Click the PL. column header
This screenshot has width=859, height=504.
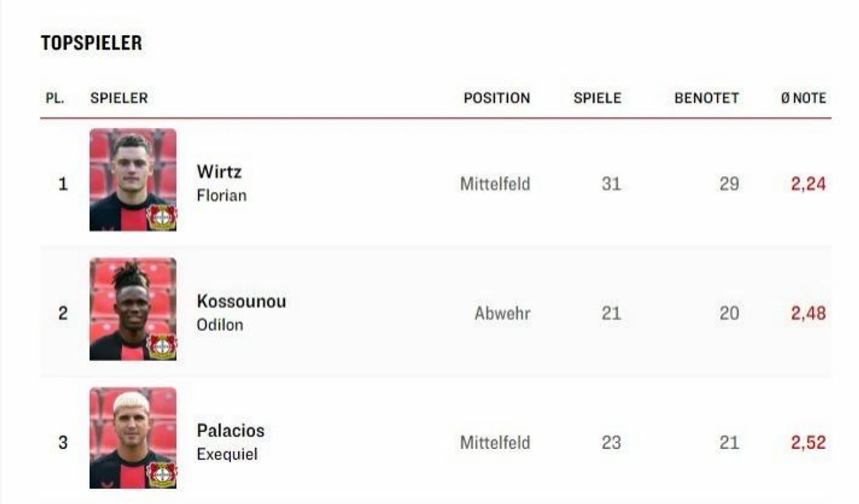point(55,98)
